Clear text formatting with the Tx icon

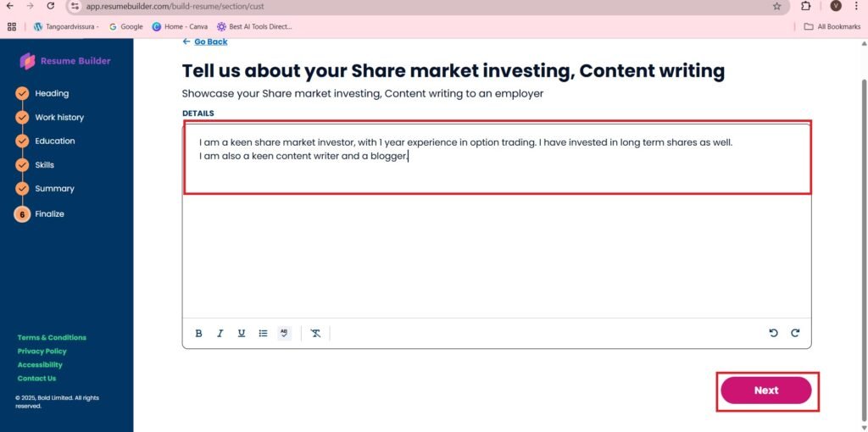click(x=315, y=334)
